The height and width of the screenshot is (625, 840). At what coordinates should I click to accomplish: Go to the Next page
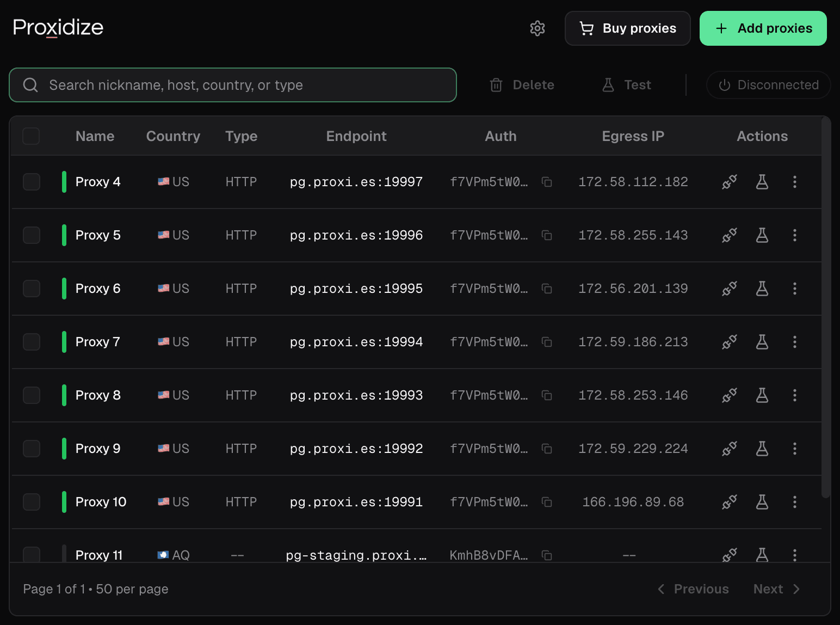tap(776, 589)
